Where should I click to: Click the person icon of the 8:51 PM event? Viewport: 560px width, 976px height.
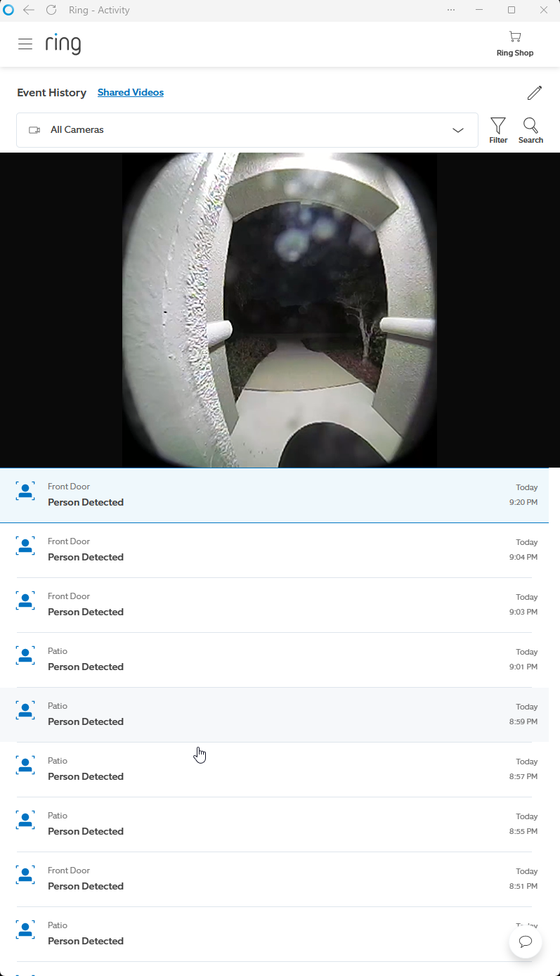coord(25,875)
